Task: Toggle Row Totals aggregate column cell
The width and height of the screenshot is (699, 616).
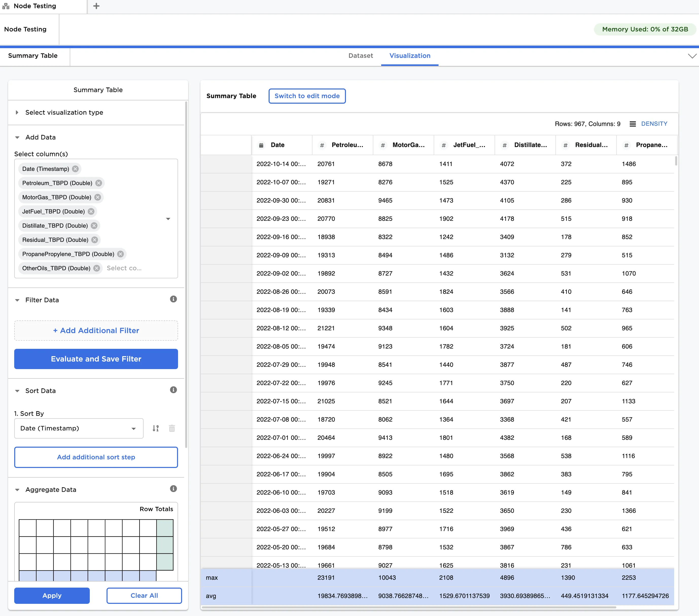Action: point(165,545)
